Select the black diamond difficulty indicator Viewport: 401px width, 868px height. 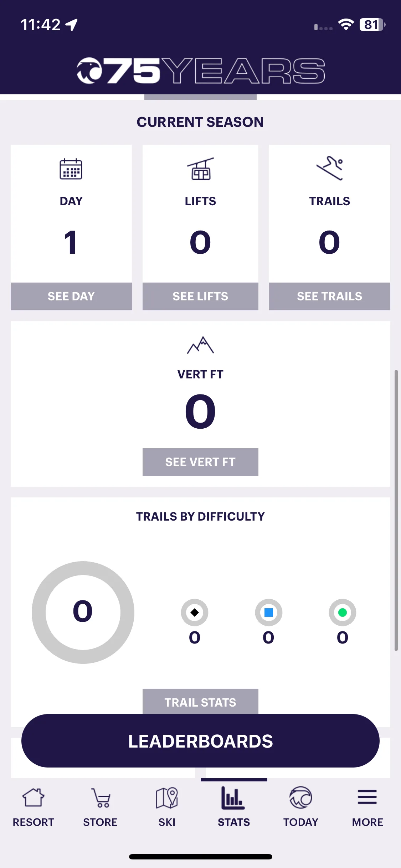[x=195, y=613]
